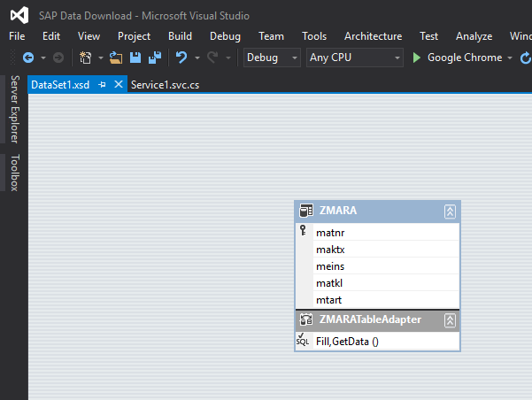Start debugging with the green play icon
This screenshot has width=532, height=400.
pos(417,58)
